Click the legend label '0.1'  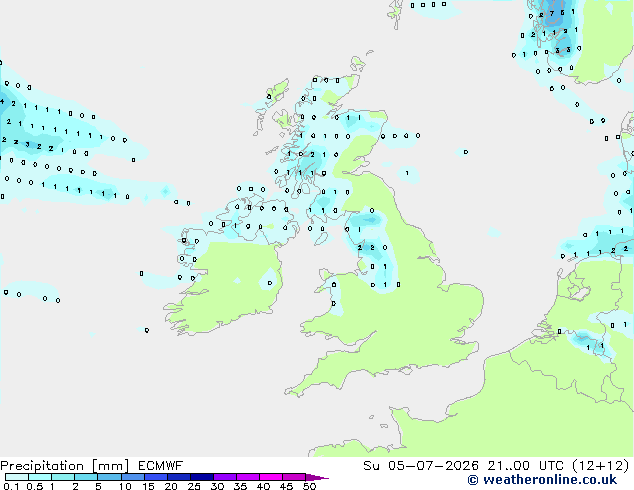tap(11, 486)
